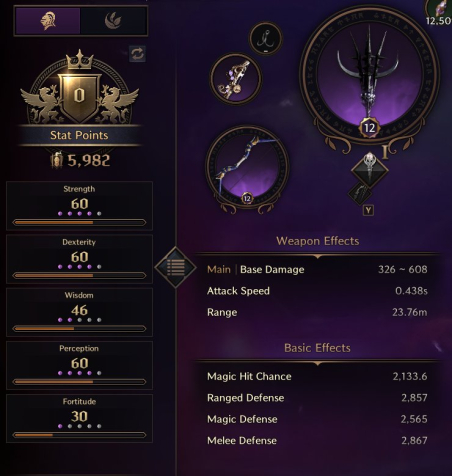Viewport: 452px width, 476px height.
Task: Open the fishing hook equipment slot
Action: point(266,39)
